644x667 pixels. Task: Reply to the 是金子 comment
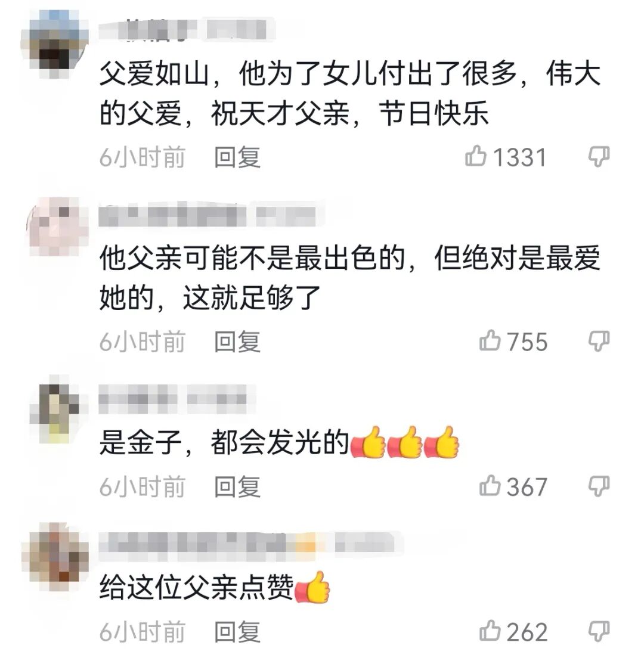pos(237,486)
